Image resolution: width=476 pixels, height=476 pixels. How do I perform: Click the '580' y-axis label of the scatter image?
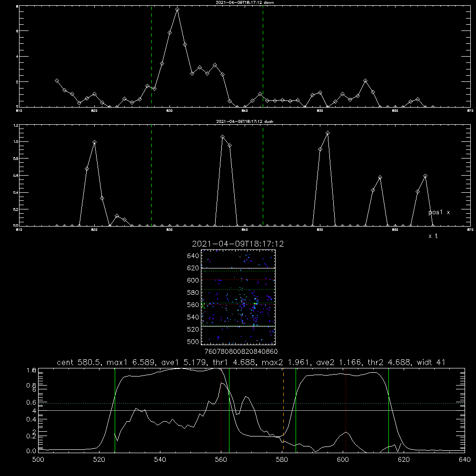coord(193,293)
